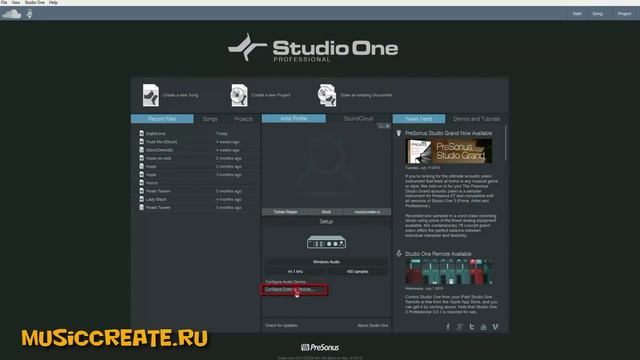Image resolution: width=640 pixels, height=360 pixels.
Task: Open the File menu
Action: coord(4,2)
